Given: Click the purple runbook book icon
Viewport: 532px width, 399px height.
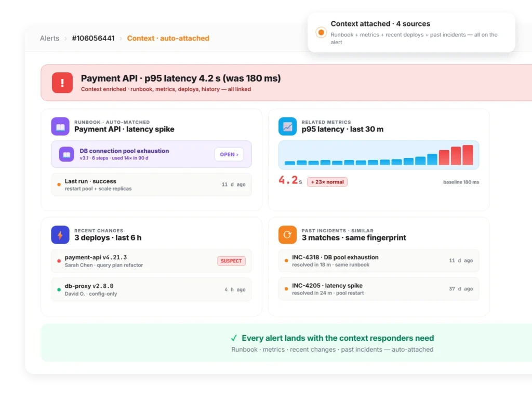Looking at the screenshot, I should (60, 126).
